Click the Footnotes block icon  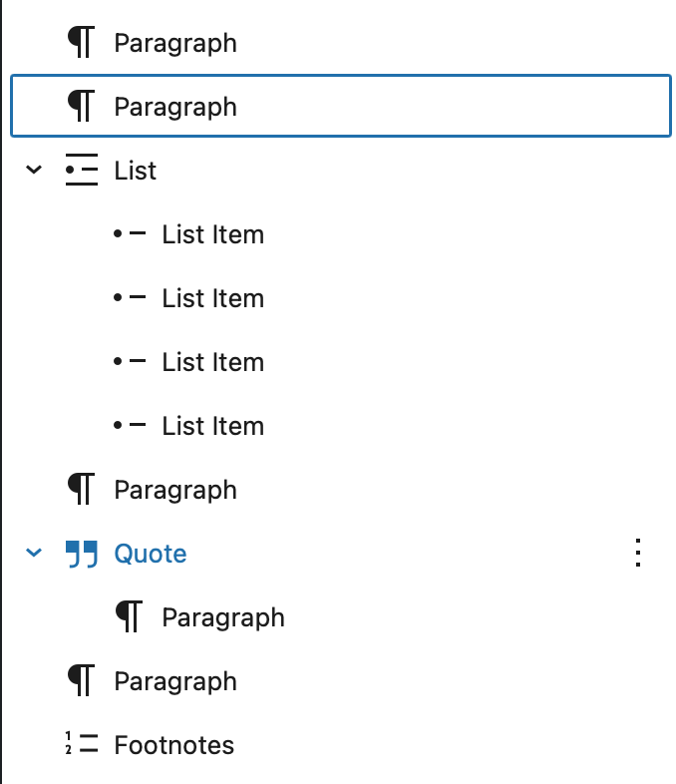tap(81, 745)
